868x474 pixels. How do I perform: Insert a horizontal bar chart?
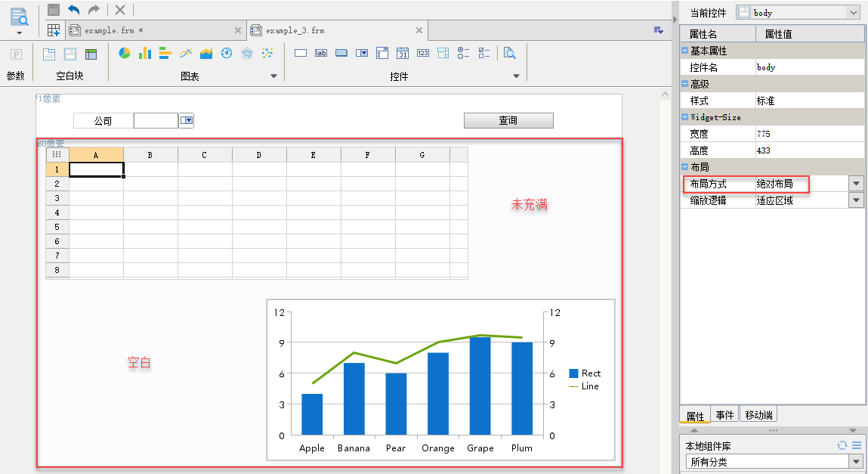[165, 53]
